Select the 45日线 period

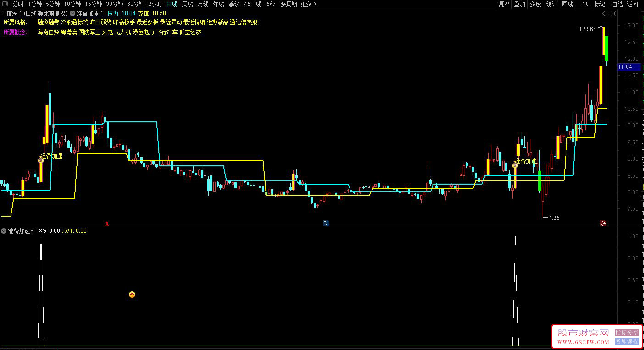click(x=253, y=4)
